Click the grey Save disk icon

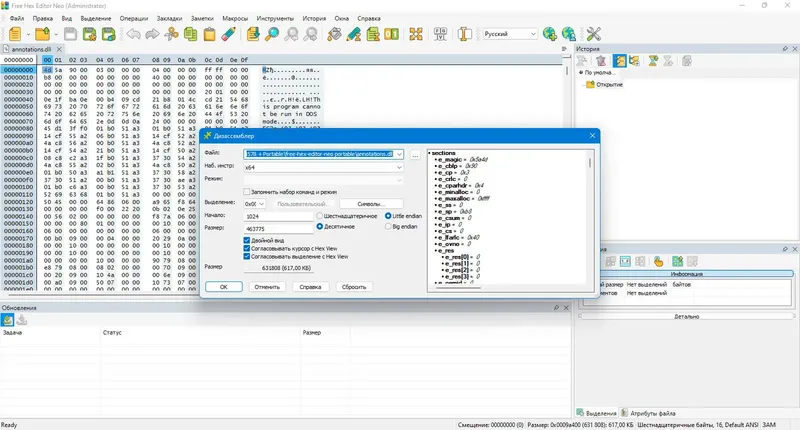click(70, 34)
